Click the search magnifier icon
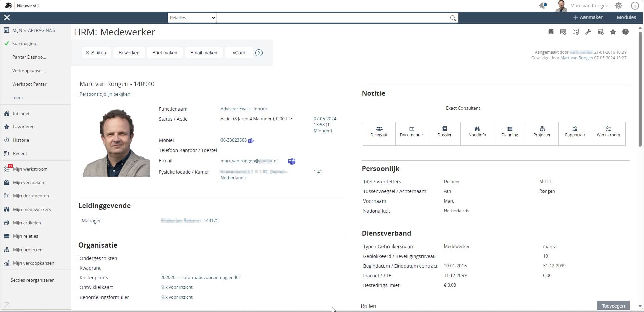The width and height of the screenshot is (644, 312). click(453, 18)
